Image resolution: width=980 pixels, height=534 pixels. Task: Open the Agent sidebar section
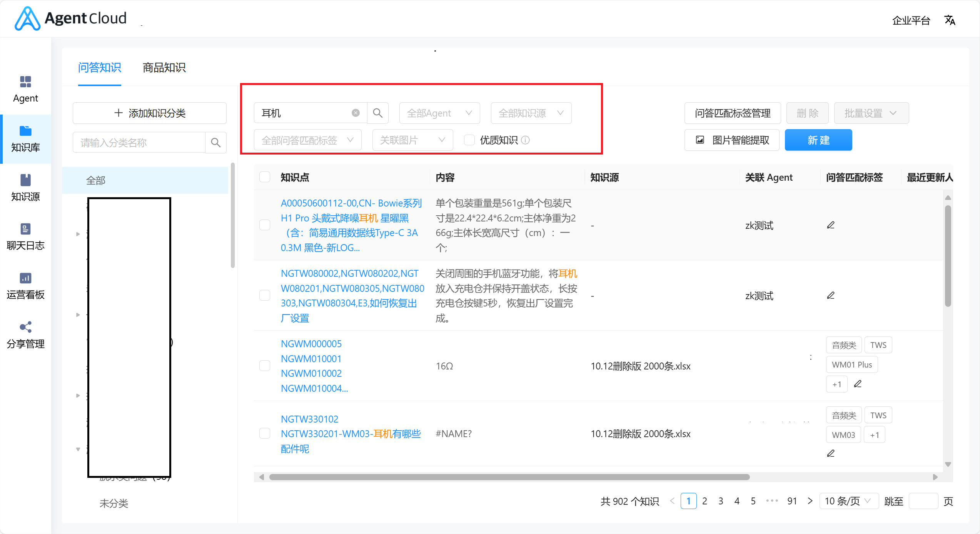25,90
